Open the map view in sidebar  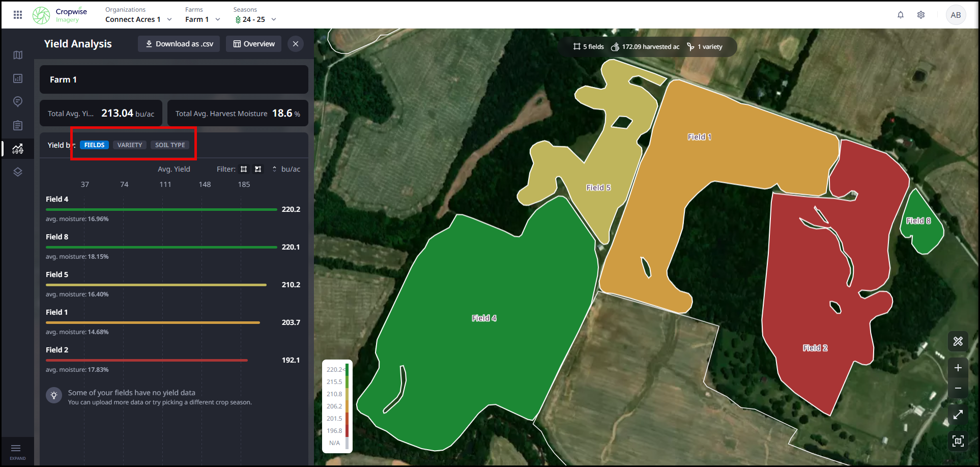click(x=18, y=55)
